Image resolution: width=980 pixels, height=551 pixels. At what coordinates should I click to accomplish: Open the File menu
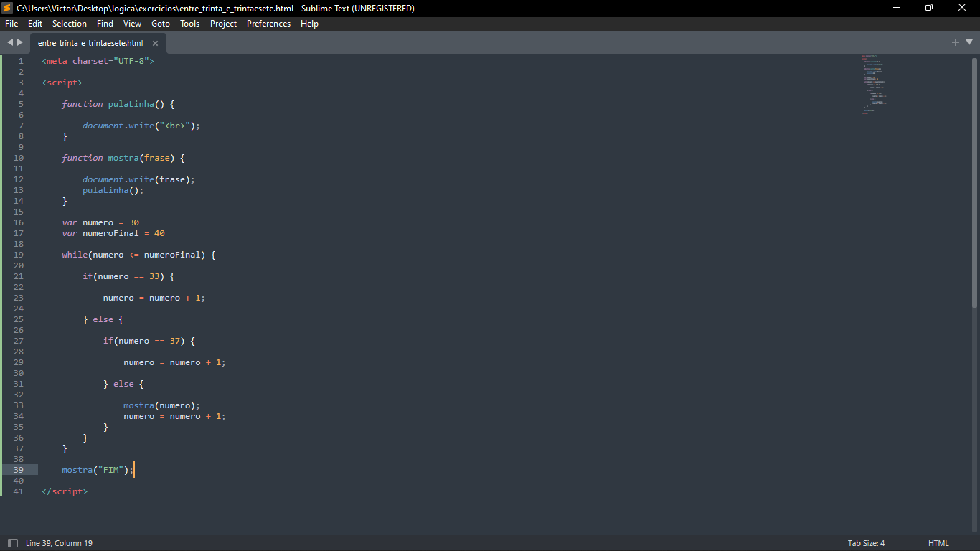tap(11, 24)
